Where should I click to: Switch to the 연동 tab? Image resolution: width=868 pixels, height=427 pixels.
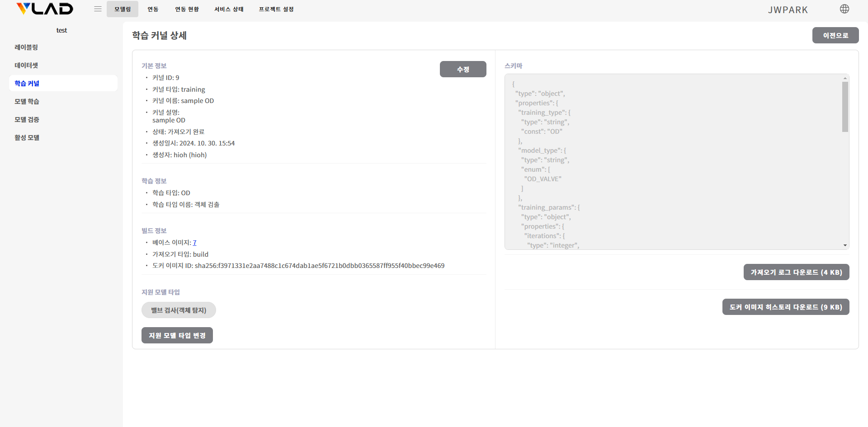pos(153,9)
